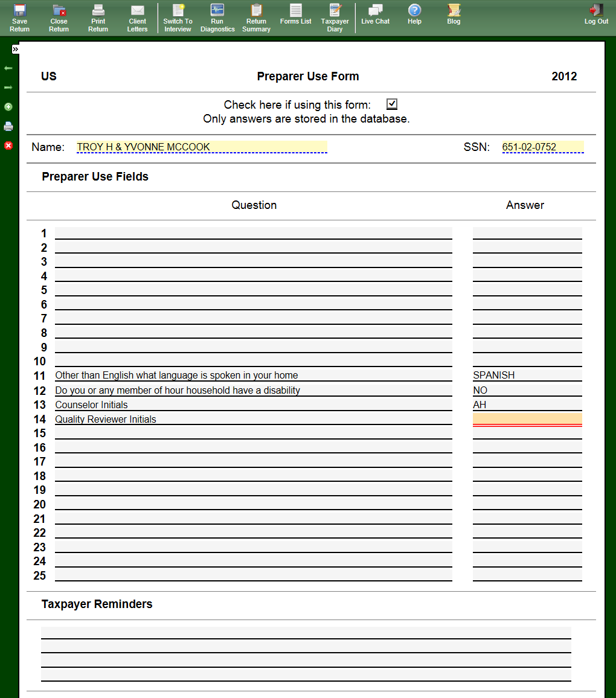616x698 pixels.
Task: Expand the side panel with double-chevron
Action: [x=15, y=49]
